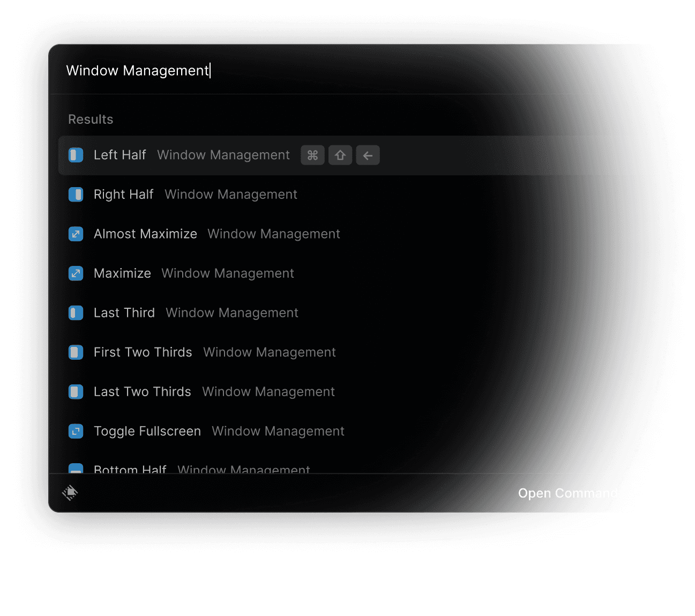Click the Almost Maximize arrow icon
The image size is (695, 616).
tap(76, 234)
